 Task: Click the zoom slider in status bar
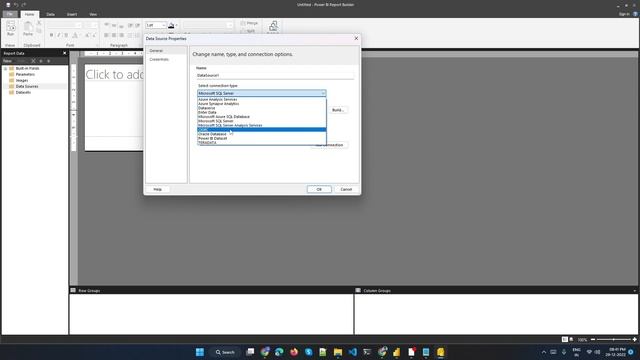pyautogui.click(x=613, y=340)
